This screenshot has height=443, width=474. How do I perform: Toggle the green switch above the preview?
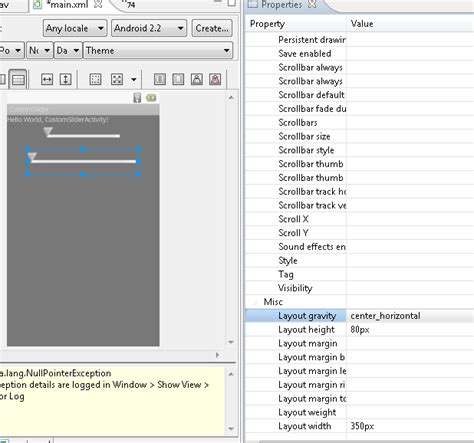pyautogui.click(x=151, y=98)
